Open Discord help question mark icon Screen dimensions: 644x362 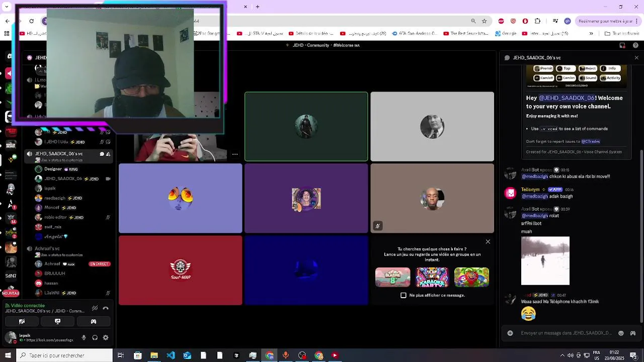(x=636, y=45)
